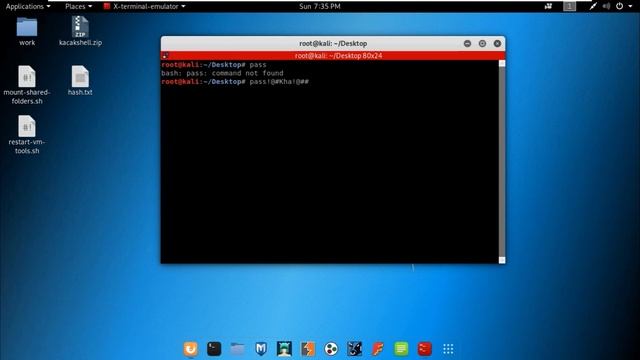The height and width of the screenshot is (360, 640).
Task: Open the work folder on desktop
Action: pyautogui.click(x=27, y=31)
